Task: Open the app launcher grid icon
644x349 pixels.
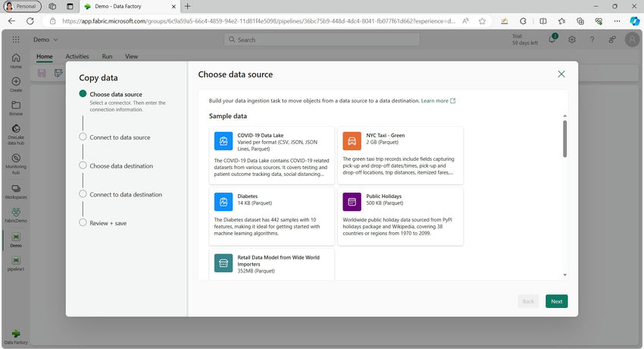Action: tap(16, 39)
